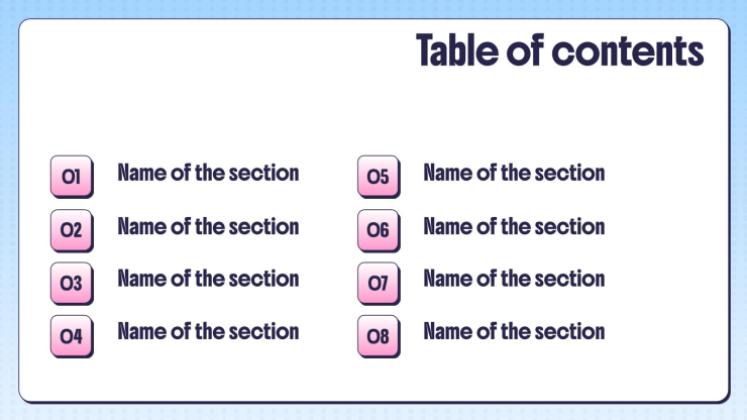The height and width of the screenshot is (420, 747).
Task: Select the section name next to 02
Action: coord(208,227)
